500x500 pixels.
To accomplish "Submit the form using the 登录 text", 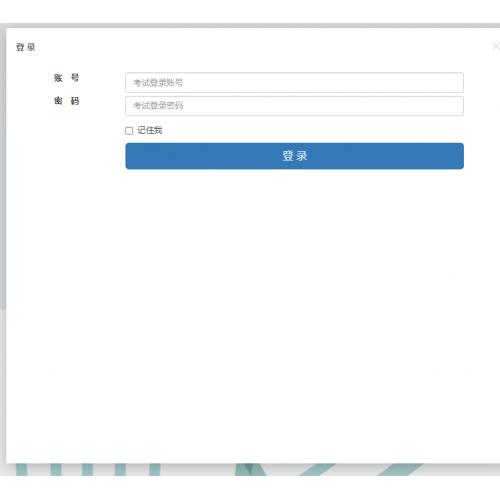I will coord(295,156).
